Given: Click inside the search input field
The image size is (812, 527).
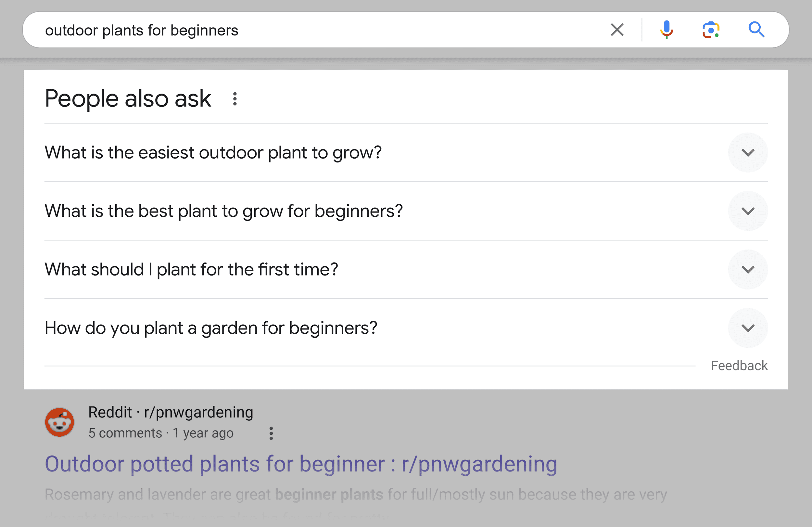Looking at the screenshot, I should 239,29.
